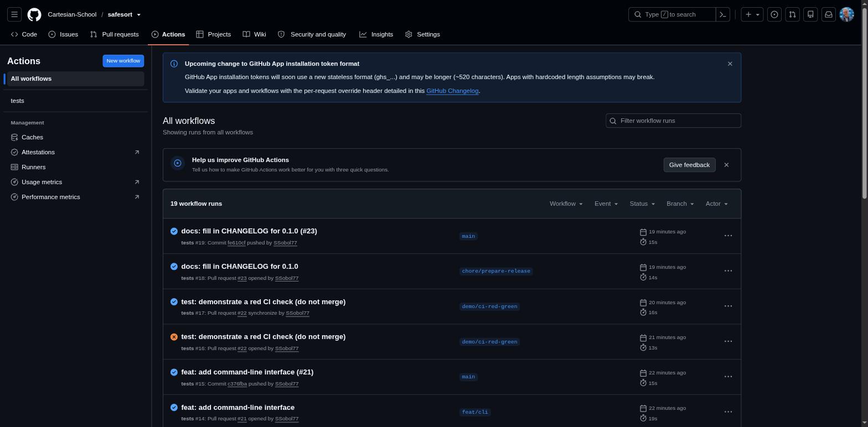This screenshot has height=427, width=868.
Task: Click the chore/prepare-release branch label
Action: [x=496, y=271]
